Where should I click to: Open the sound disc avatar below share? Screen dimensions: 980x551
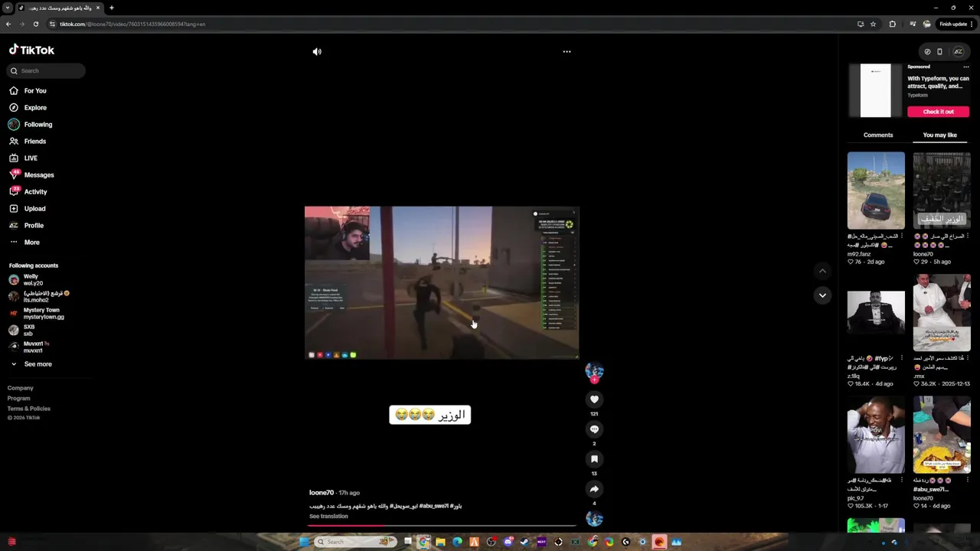[x=594, y=519]
